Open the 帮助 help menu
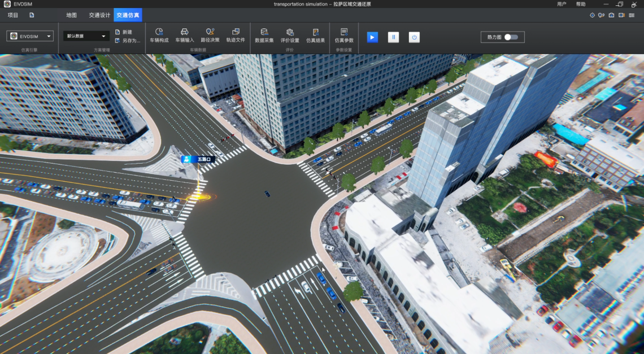 [581, 4]
